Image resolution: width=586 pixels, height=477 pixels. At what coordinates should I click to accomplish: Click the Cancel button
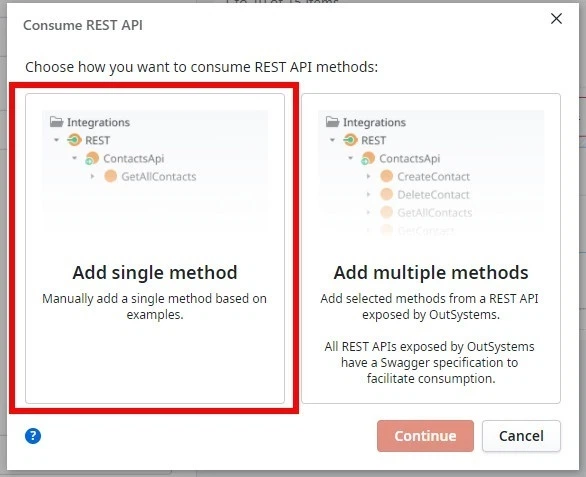521,436
